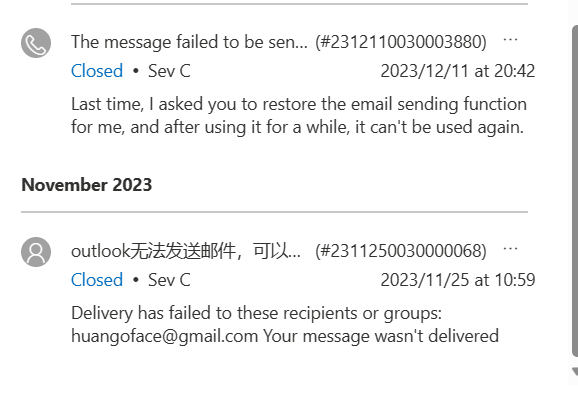Click Sev C label on December ticket
578x394 pixels.
169,71
